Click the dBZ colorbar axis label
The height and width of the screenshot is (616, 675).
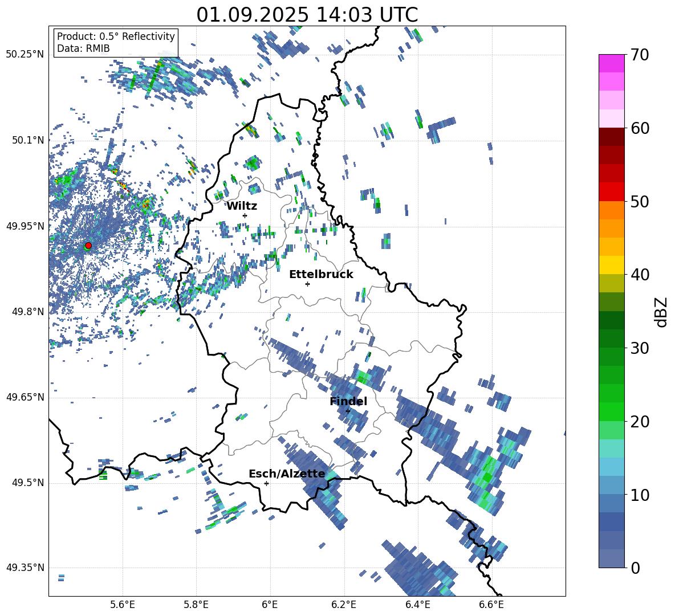(662, 312)
